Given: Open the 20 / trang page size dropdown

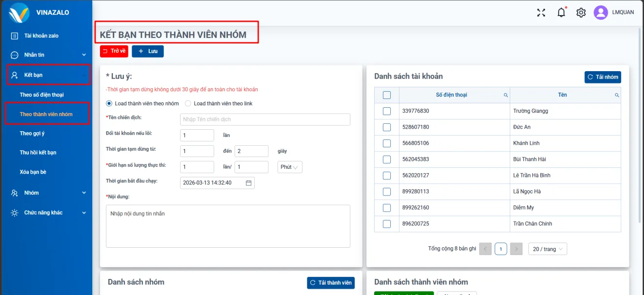Looking at the screenshot, I should 547,249.
